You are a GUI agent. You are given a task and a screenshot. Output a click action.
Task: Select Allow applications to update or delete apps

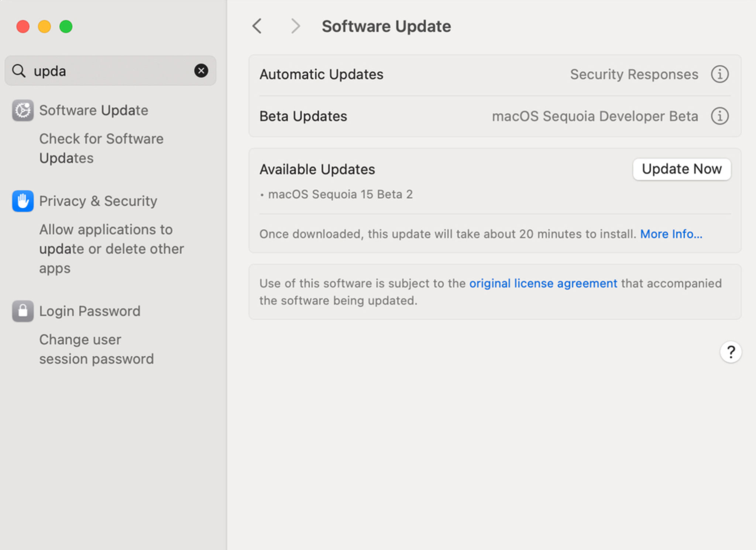tap(111, 249)
